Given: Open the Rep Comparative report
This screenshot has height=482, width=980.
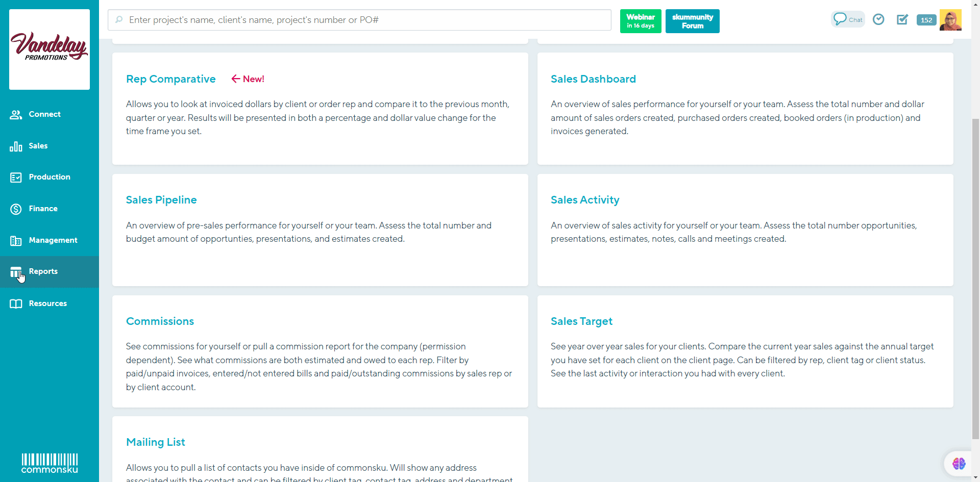Looking at the screenshot, I should pos(170,79).
